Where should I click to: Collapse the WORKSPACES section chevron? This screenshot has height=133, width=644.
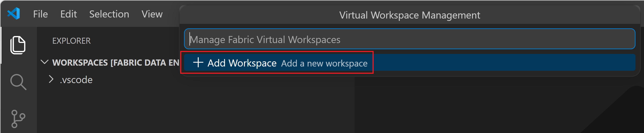(x=45, y=62)
